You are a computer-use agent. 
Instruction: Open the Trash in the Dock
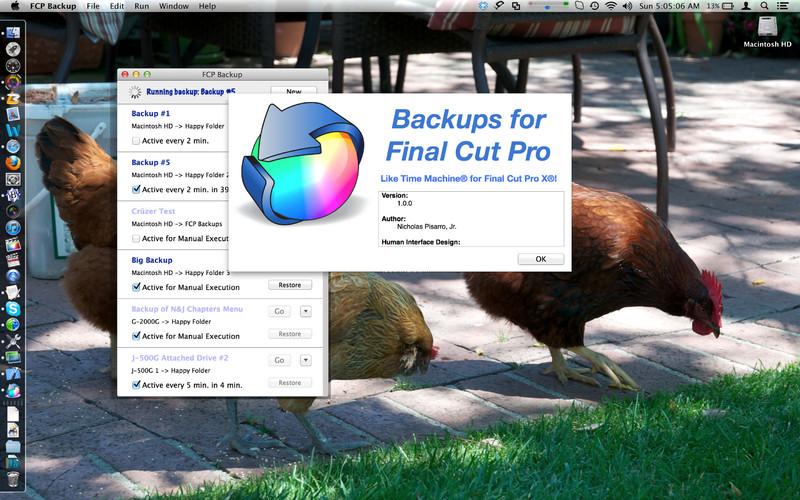(13, 479)
